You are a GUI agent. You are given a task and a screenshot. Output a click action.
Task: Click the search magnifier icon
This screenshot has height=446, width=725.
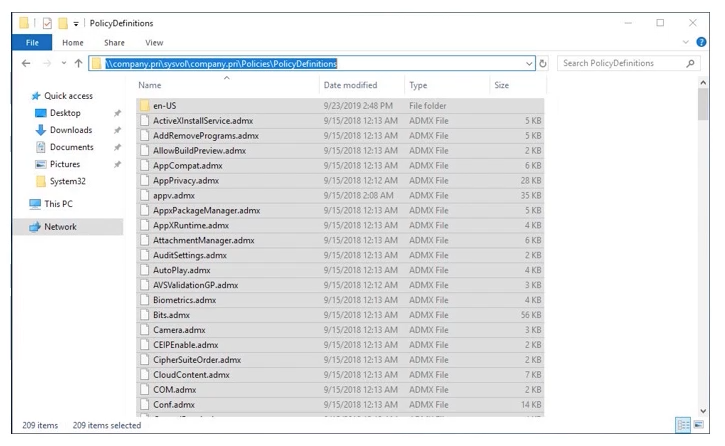click(x=690, y=63)
